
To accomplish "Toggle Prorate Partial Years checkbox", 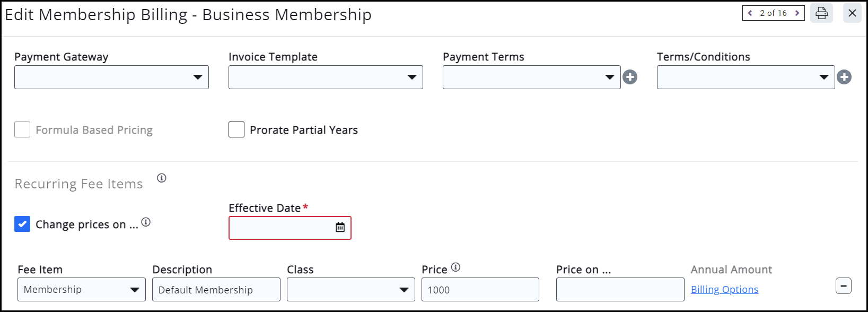I will [236, 130].
